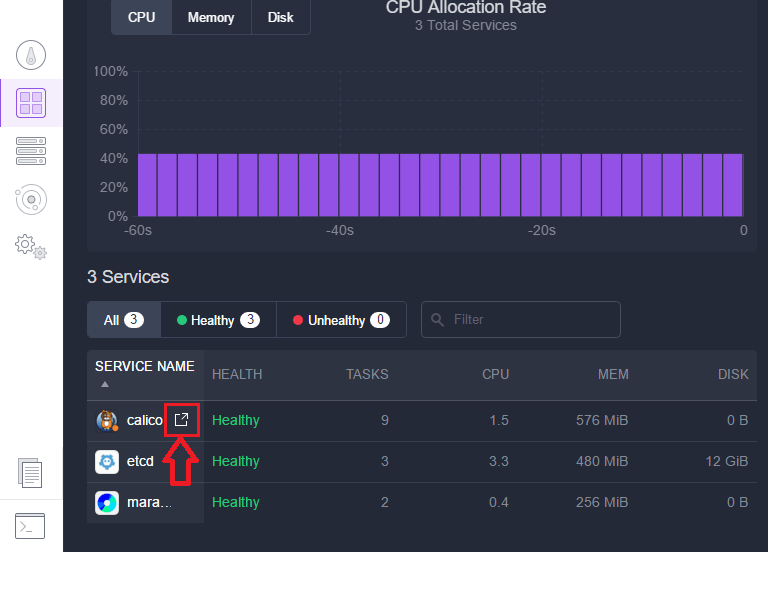Open the marathon service row link
Screen dimensions: 768x599
(x=149, y=503)
